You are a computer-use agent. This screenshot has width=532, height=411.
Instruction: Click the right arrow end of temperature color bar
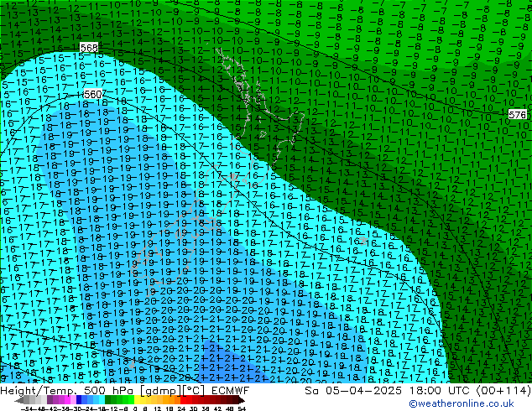[242, 400]
